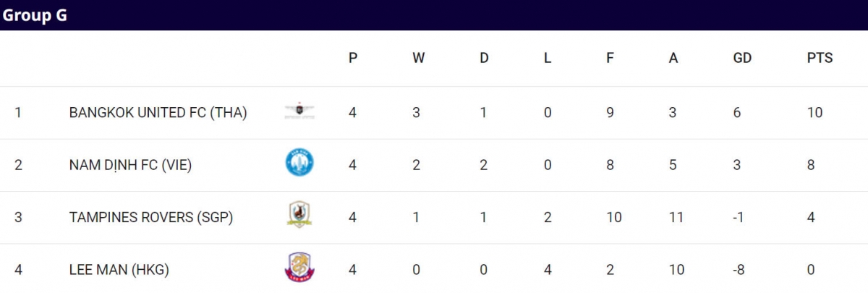Open the BANGKOK UNITED FC (THA) team link
Viewport: 868px width, 293px height.
point(158,113)
